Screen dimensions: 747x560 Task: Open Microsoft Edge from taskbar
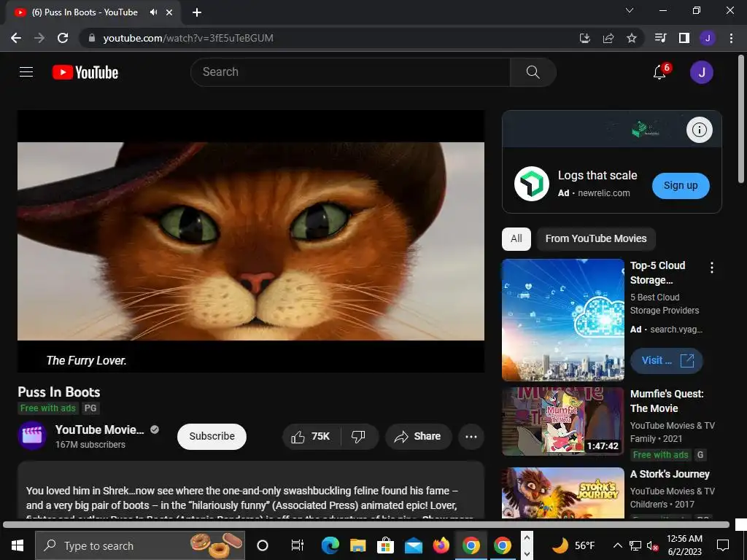tap(330, 545)
